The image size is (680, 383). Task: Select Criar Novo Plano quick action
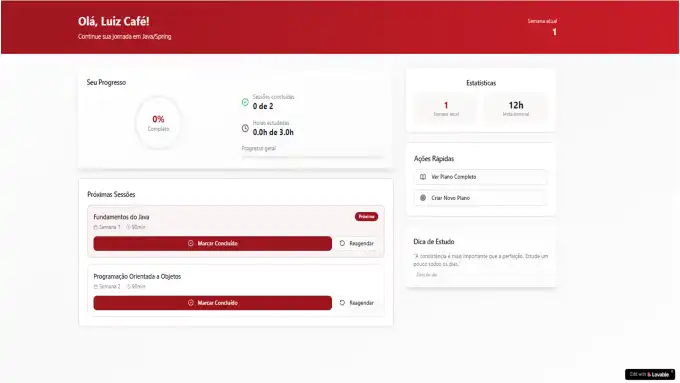pos(481,198)
